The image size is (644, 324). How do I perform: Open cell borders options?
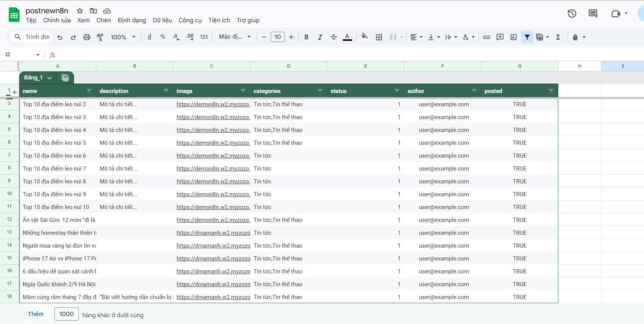(379, 37)
